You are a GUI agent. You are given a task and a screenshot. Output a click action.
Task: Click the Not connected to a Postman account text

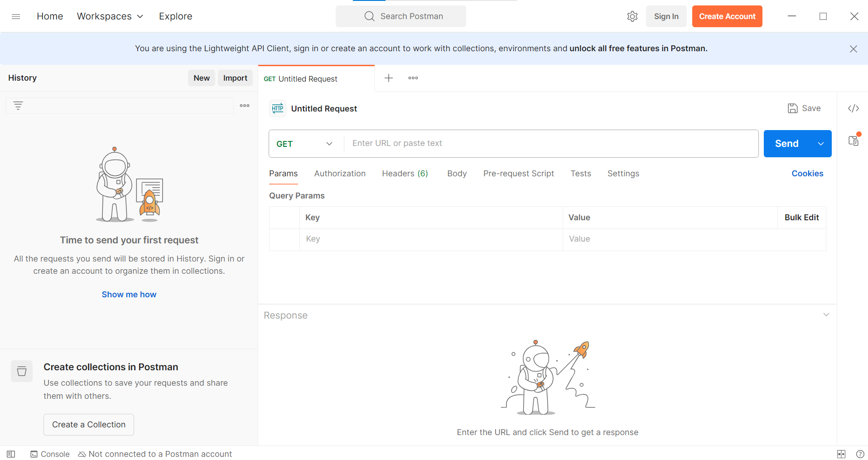coord(160,454)
